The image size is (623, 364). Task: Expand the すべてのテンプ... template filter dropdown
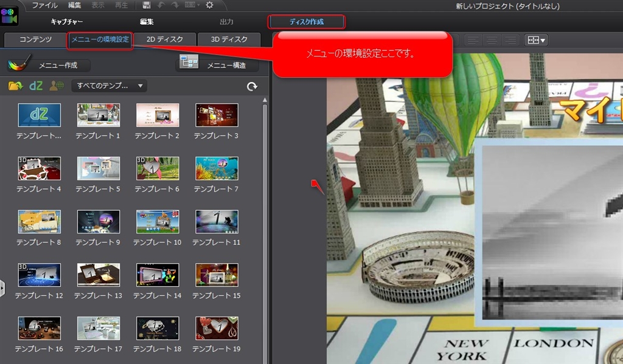[x=109, y=86]
